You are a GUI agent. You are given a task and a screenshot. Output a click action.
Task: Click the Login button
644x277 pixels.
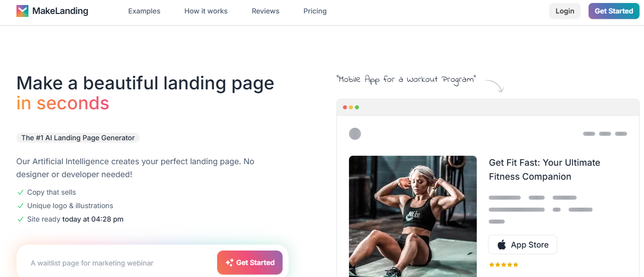[565, 11]
